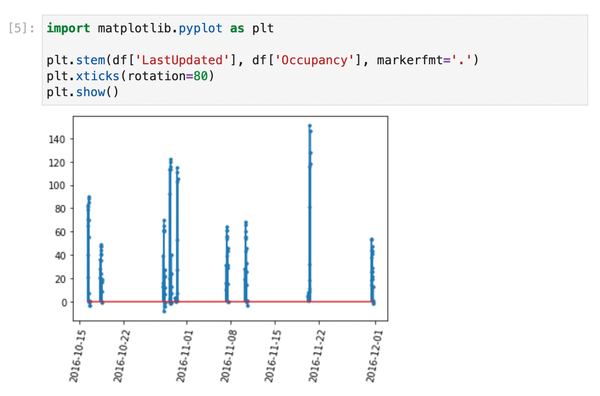
Task: Click the x-axis label 2016-10-15
Action: click(77, 355)
